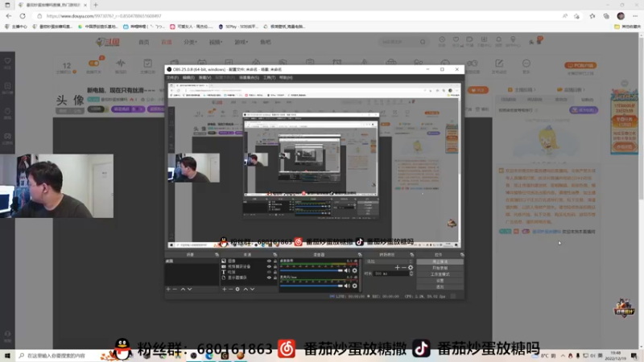Add a new scene with plus icon
Image resolution: width=644 pixels, height=362 pixels.
coord(168,289)
